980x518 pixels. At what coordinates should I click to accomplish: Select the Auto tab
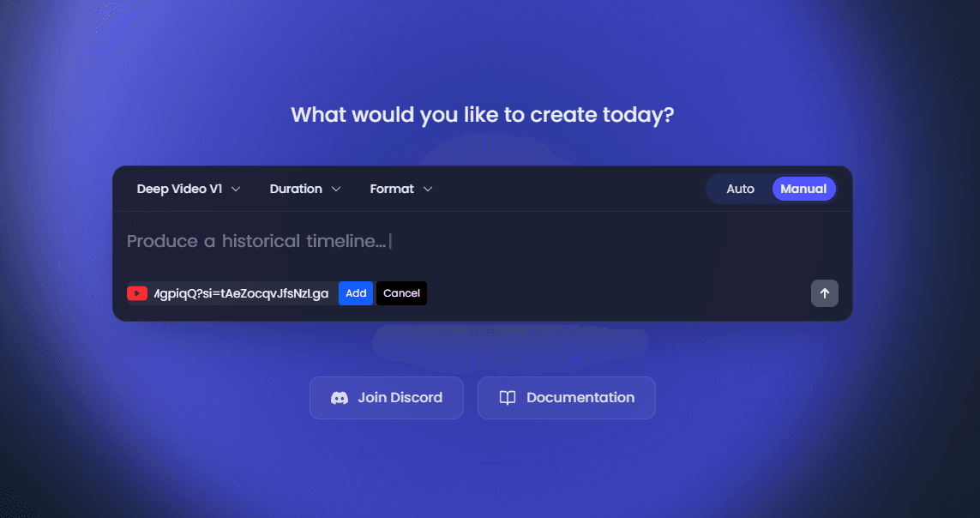(740, 189)
